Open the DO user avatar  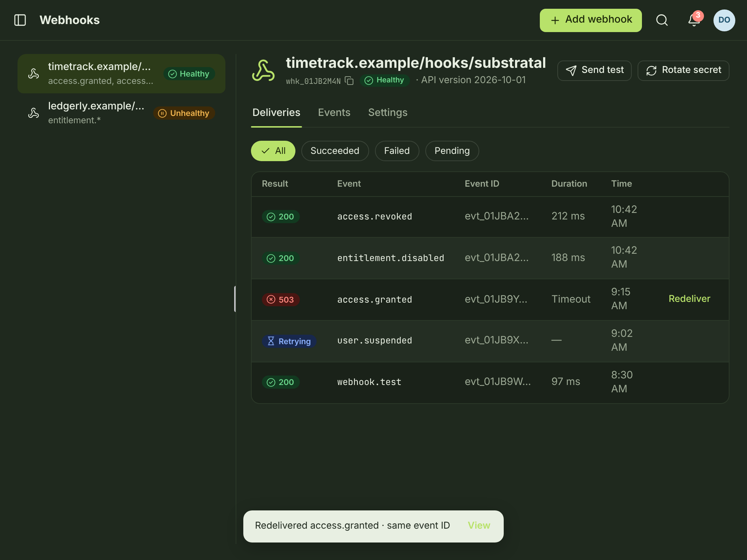coord(724,20)
